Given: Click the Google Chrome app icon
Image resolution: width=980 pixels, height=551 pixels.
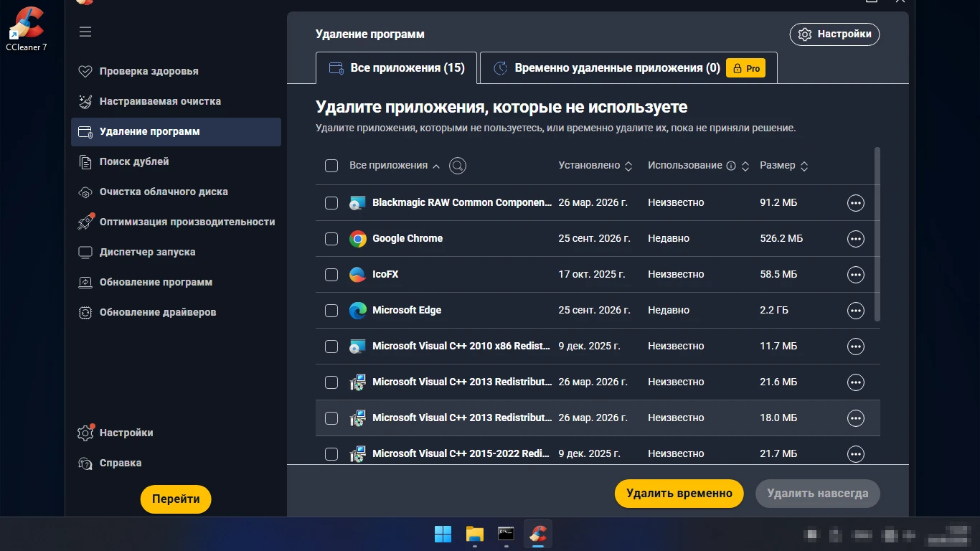Looking at the screenshot, I should click(x=358, y=239).
